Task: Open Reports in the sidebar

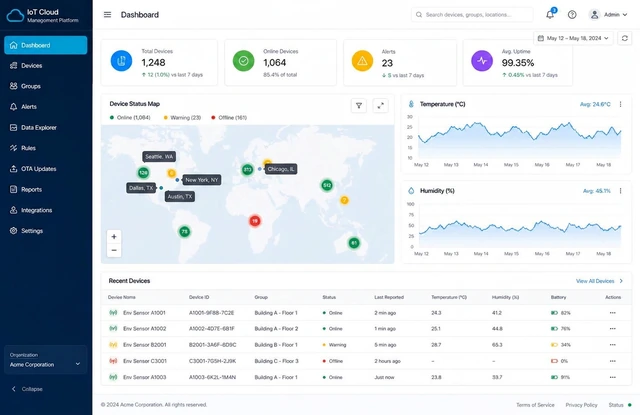Action: pos(45,189)
